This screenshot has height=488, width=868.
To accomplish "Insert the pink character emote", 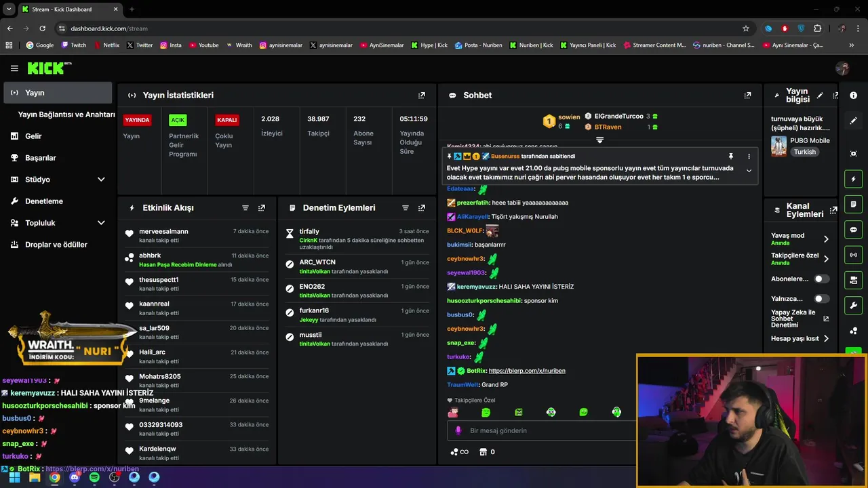I will click(453, 412).
